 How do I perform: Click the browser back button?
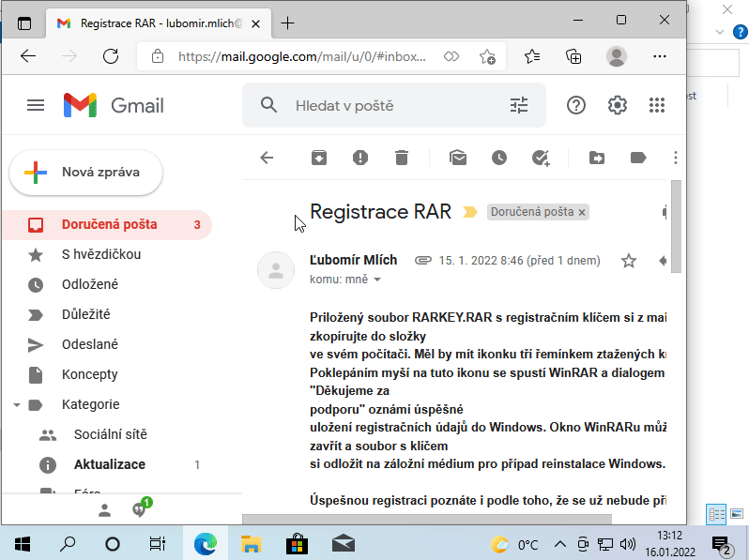coord(28,56)
